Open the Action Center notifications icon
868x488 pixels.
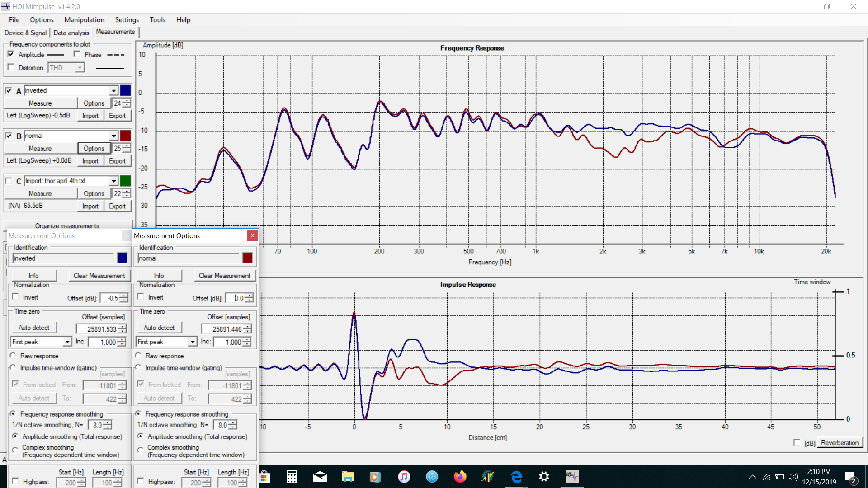click(850, 477)
